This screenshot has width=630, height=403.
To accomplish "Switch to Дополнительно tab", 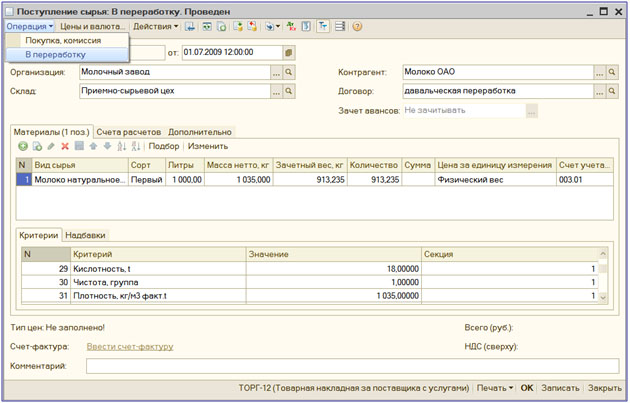I will click(200, 132).
